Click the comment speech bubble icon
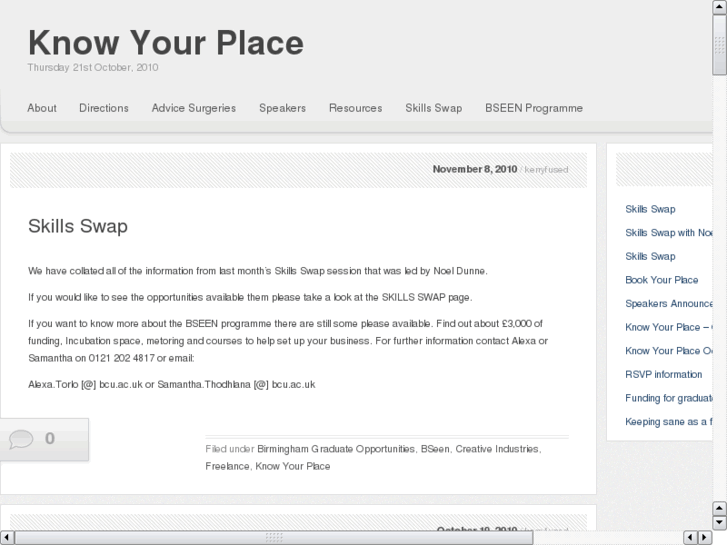 tap(21, 439)
